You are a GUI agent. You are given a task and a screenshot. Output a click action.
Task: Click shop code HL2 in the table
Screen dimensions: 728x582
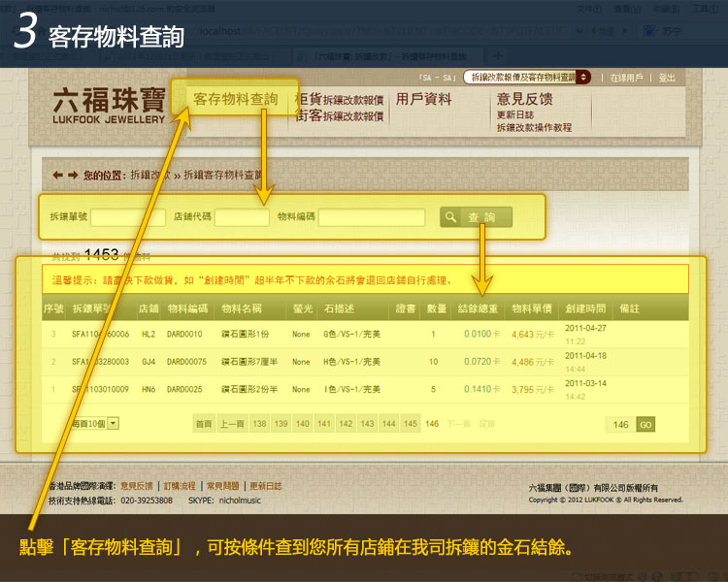(149, 334)
